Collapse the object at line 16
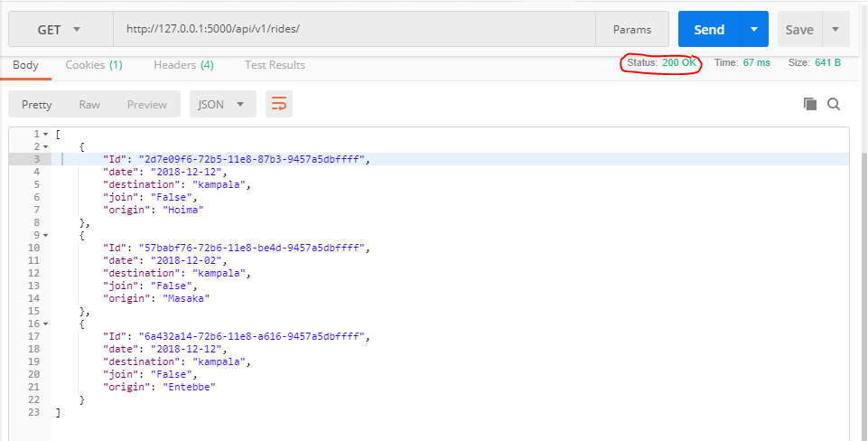The width and height of the screenshot is (868, 441). pos(46,324)
